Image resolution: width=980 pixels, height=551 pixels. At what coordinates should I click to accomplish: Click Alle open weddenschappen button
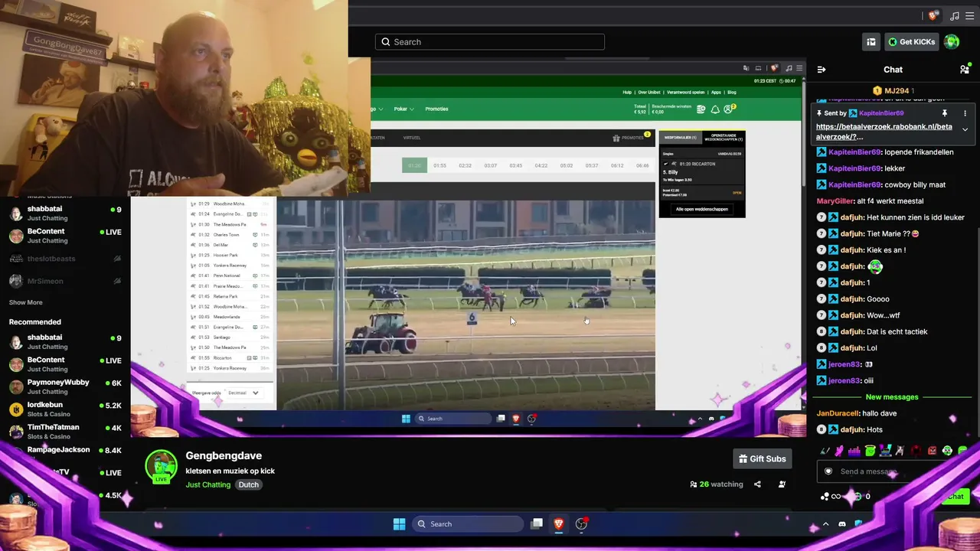(x=701, y=209)
